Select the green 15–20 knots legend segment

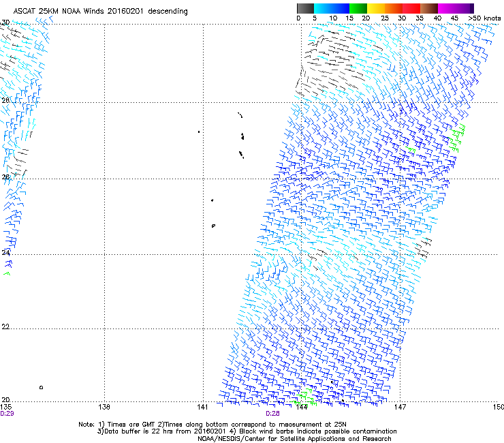click(358, 8)
